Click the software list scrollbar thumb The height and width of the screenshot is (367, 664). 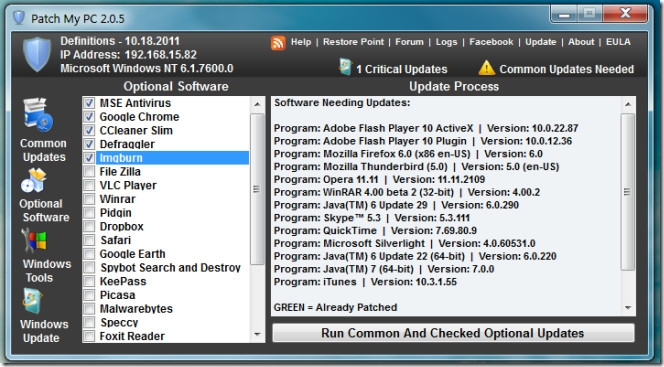click(257, 189)
